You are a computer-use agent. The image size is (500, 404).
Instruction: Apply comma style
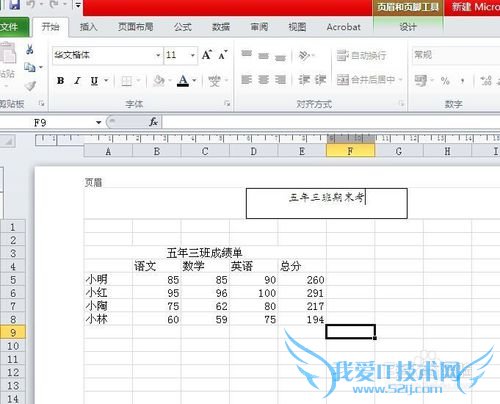(x=462, y=80)
